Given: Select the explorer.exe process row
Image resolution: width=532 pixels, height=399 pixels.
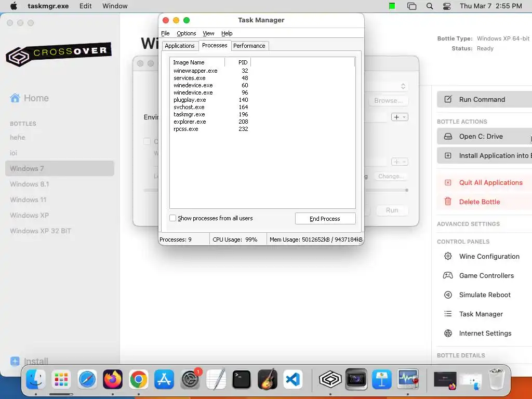Looking at the screenshot, I should (211, 122).
